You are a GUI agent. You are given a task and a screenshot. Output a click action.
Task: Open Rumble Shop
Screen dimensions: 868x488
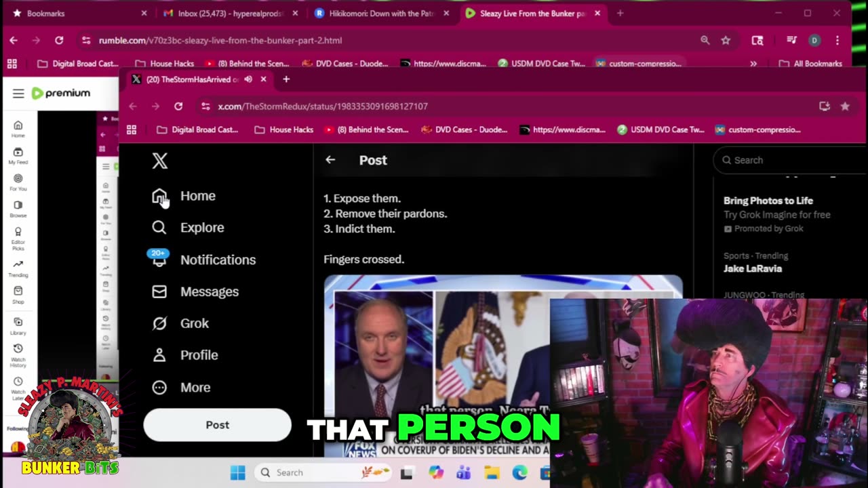18,295
